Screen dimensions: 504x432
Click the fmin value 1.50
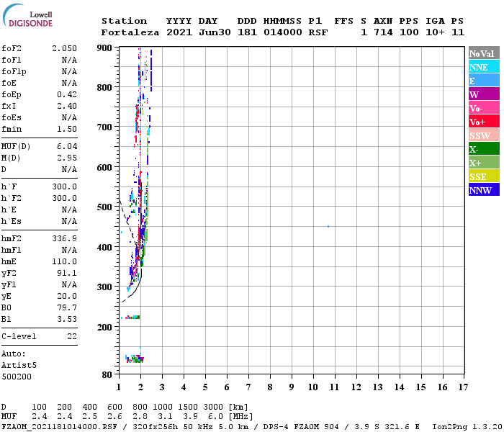[67, 129]
